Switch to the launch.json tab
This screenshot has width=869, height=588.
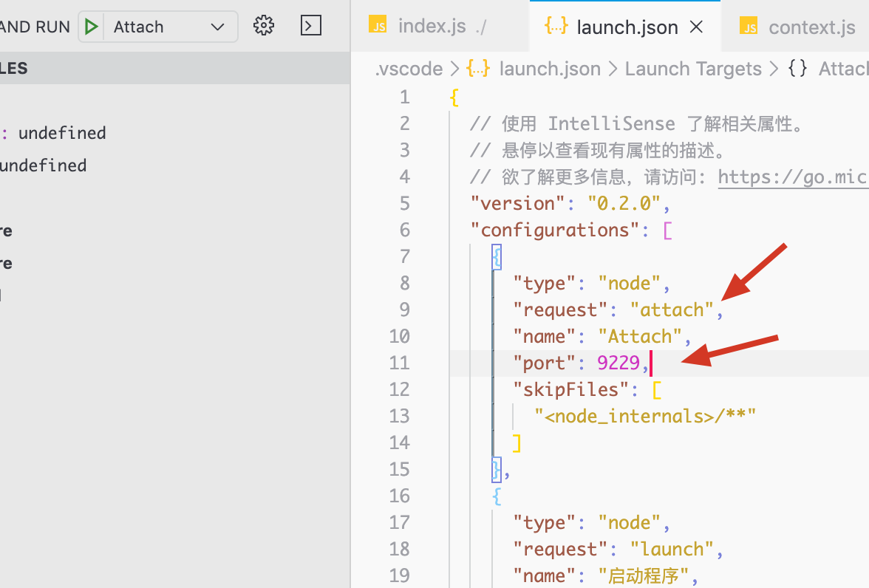click(627, 27)
